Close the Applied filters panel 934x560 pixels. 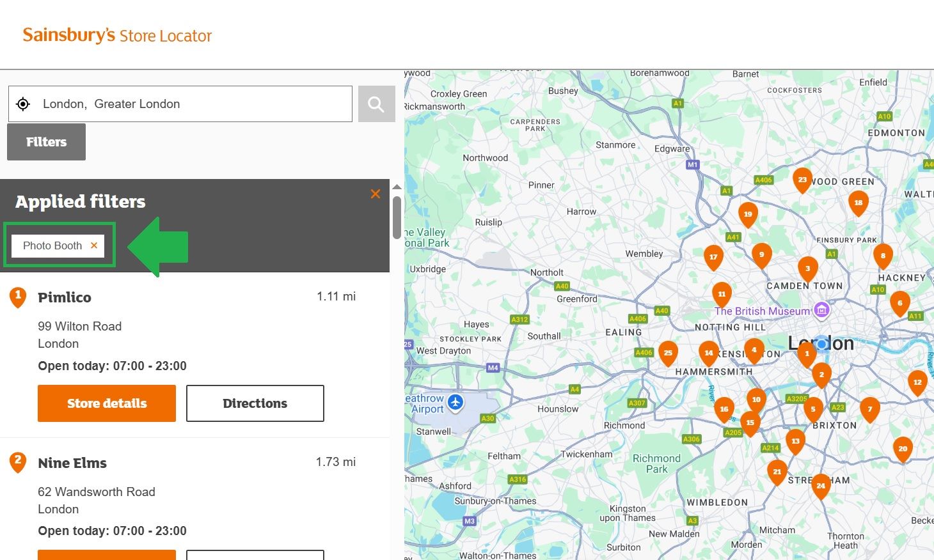tap(376, 194)
